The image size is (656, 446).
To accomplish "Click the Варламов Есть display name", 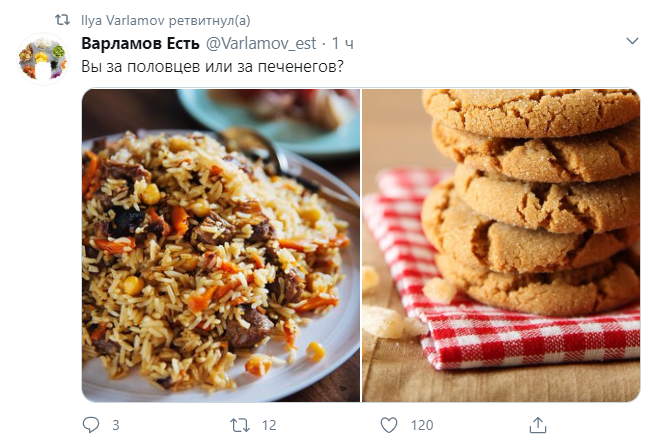I will point(140,43).
